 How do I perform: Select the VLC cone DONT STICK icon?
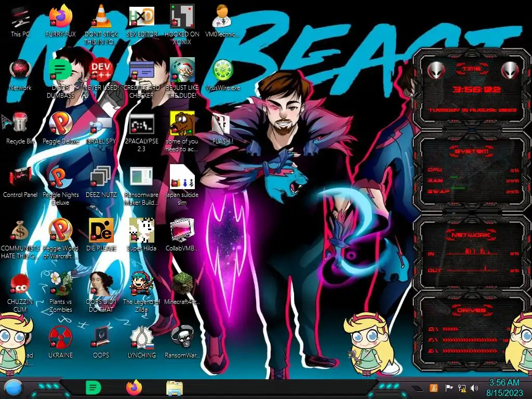tap(101, 25)
